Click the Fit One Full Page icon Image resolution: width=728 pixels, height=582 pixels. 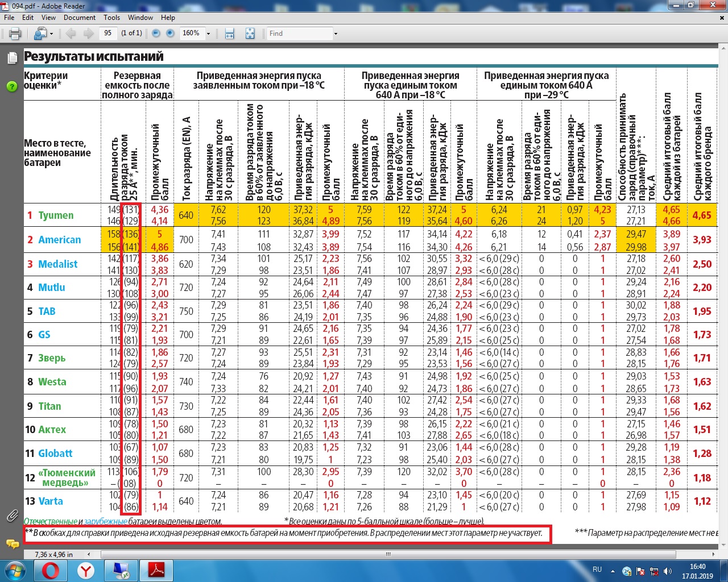[x=250, y=34]
